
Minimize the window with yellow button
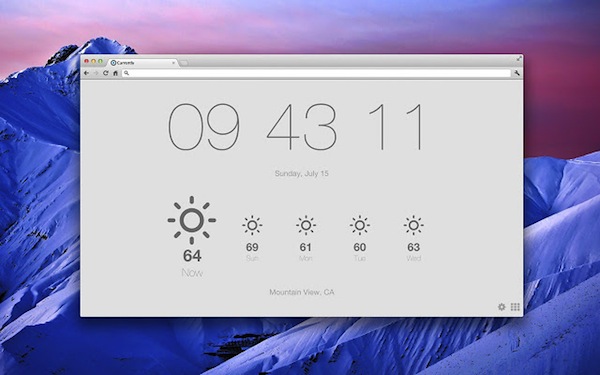[x=93, y=61]
